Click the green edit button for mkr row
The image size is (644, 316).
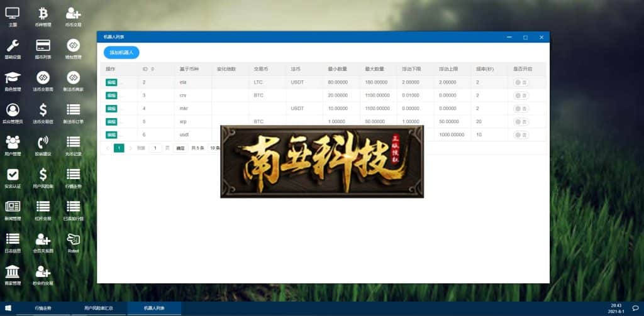tap(111, 109)
